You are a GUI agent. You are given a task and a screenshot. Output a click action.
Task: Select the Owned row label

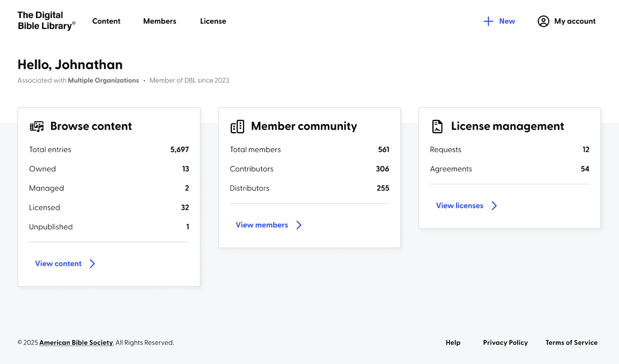point(43,169)
